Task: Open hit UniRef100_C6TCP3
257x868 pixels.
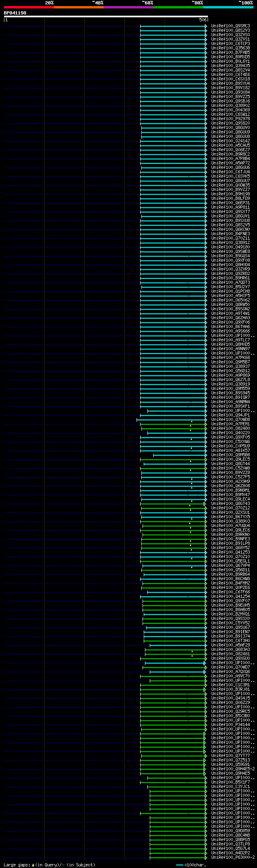Action: (230, 43)
